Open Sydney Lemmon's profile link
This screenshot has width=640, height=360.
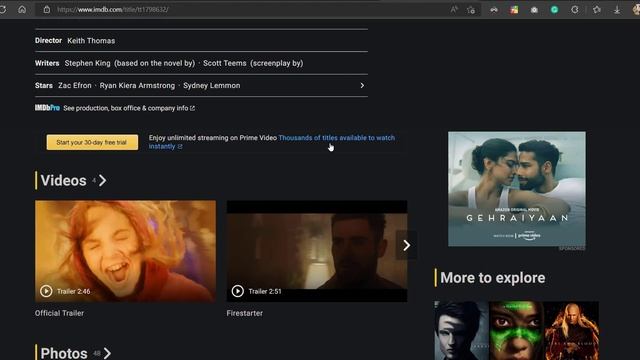(x=211, y=86)
